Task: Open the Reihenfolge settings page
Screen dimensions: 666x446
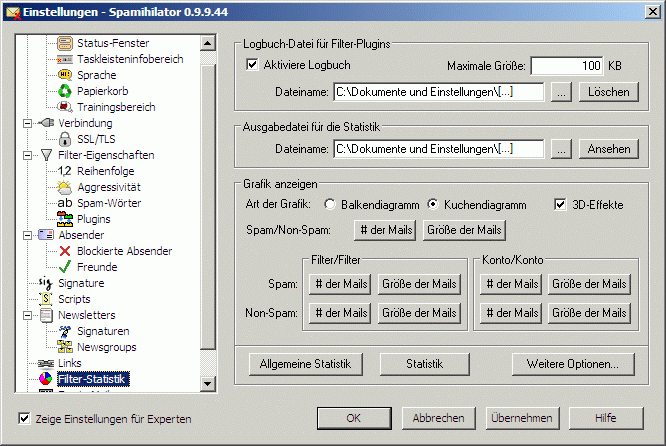Action: point(105,171)
